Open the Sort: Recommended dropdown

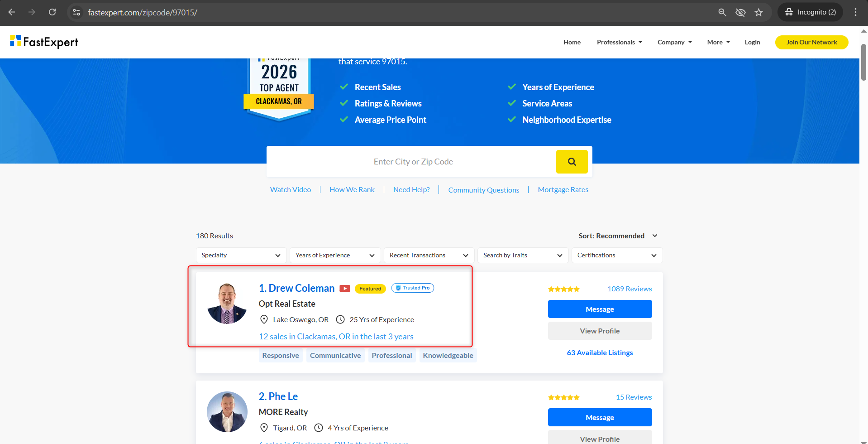618,236
